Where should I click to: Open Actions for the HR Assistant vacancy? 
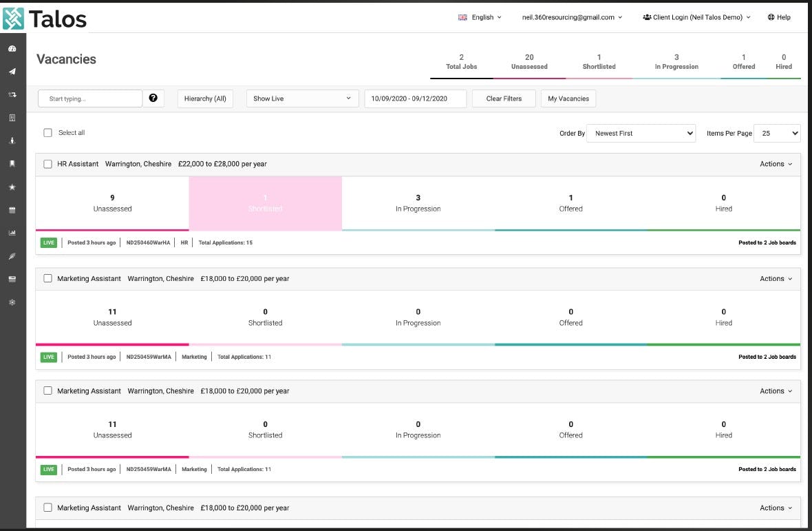[x=775, y=163]
